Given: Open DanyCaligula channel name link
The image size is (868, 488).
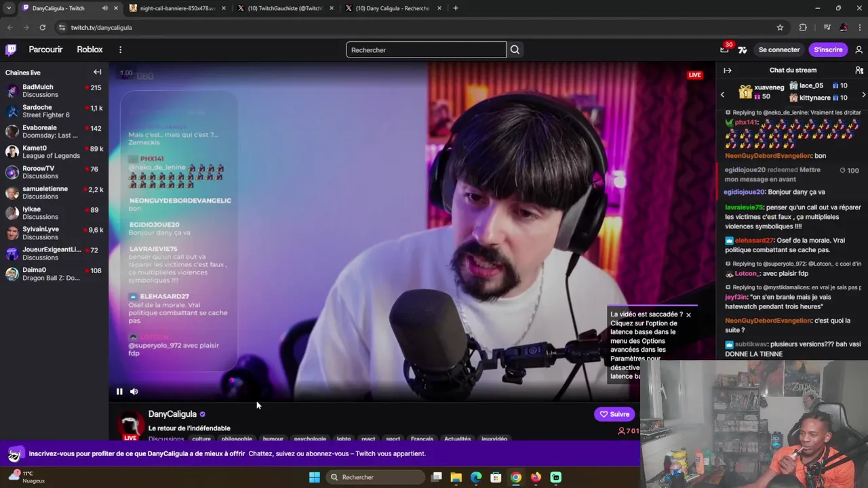Looking at the screenshot, I should [172, 414].
